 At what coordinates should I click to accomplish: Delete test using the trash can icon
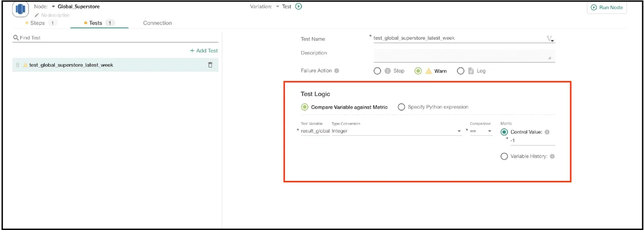coord(210,65)
